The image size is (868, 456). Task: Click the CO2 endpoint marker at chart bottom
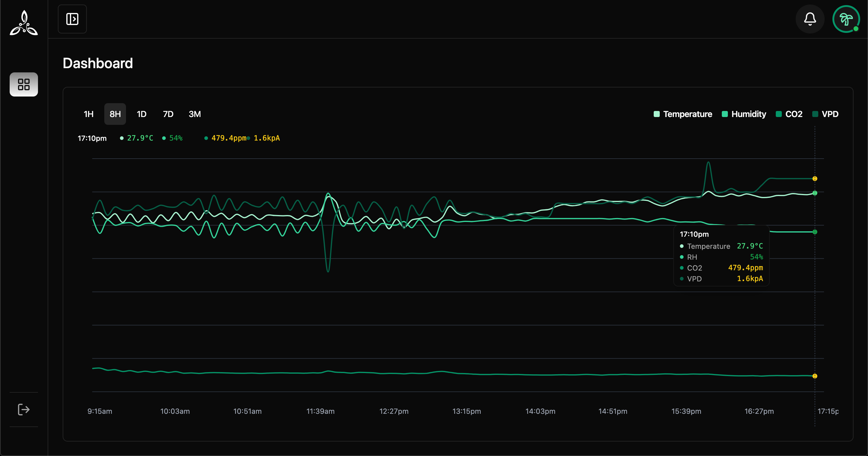[x=815, y=376]
